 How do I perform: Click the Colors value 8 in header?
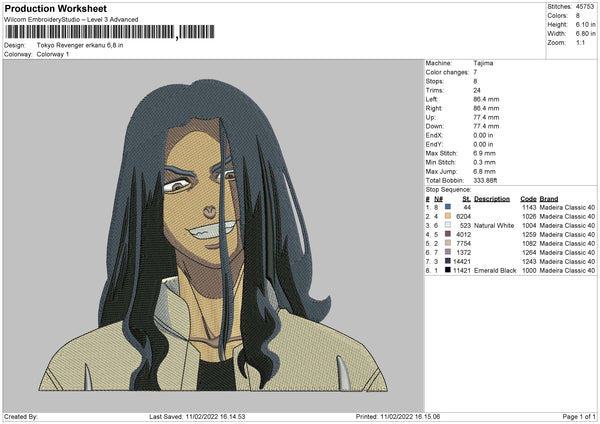pos(578,16)
